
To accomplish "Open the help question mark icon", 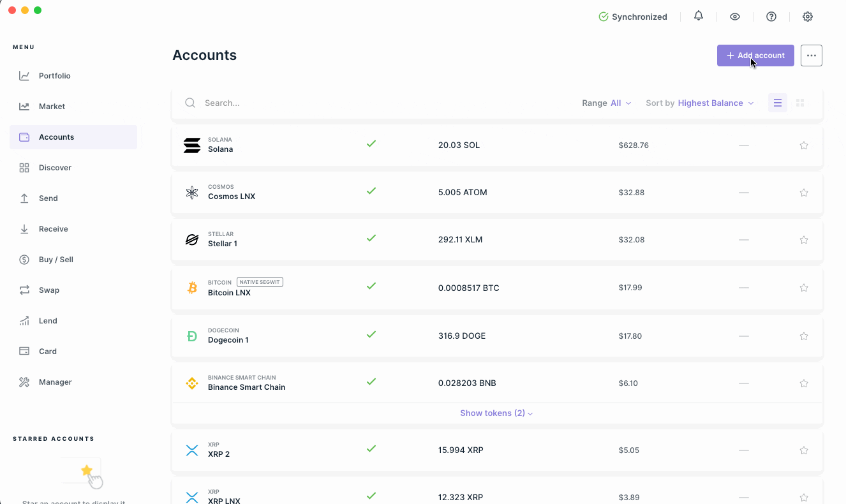I will pyautogui.click(x=771, y=17).
